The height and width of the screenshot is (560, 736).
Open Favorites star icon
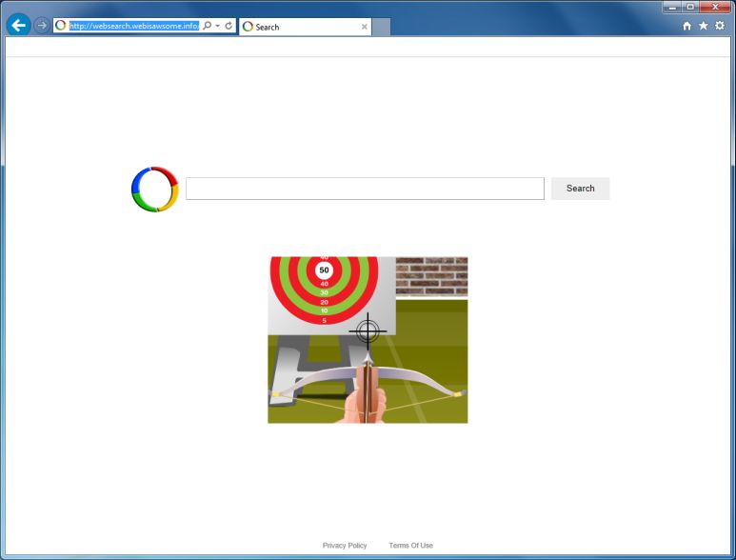coord(703,26)
